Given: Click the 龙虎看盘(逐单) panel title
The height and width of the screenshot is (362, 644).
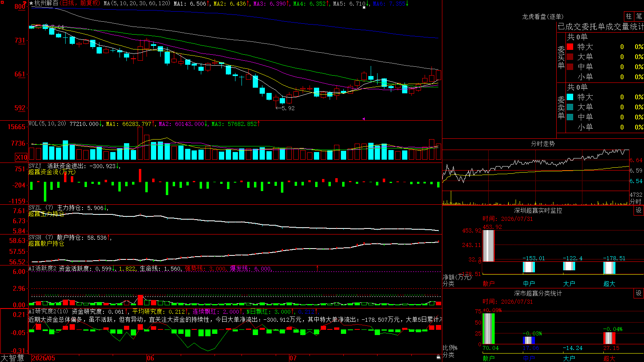Looking at the screenshot, I should click(543, 16).
